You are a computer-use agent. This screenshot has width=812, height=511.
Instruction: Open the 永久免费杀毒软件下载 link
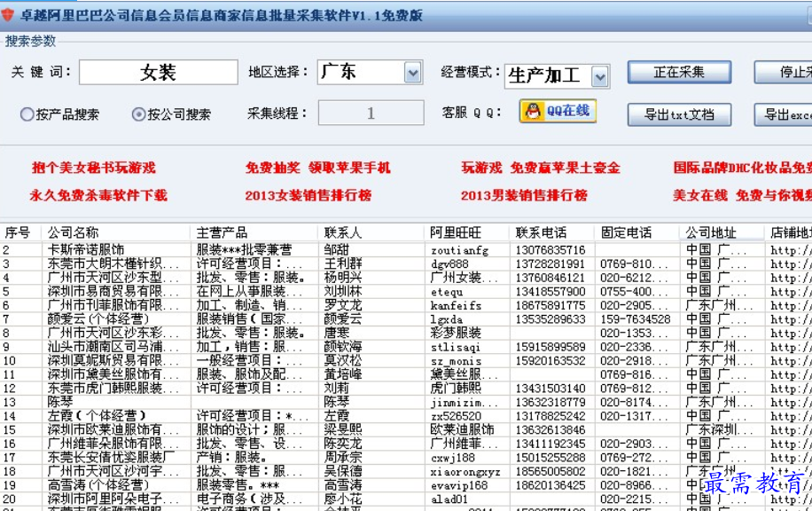tap(98, 195)
